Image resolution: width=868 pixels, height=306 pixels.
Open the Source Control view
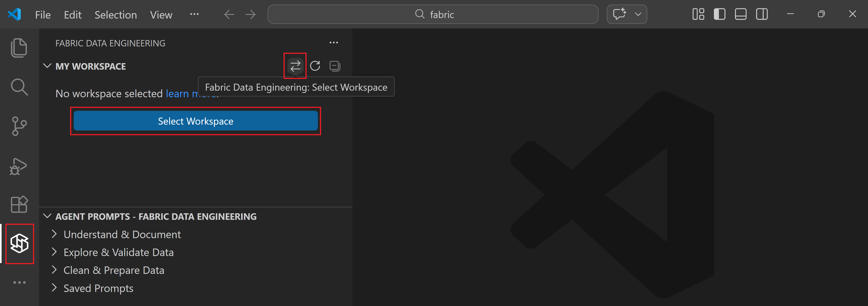click(19, 126)
